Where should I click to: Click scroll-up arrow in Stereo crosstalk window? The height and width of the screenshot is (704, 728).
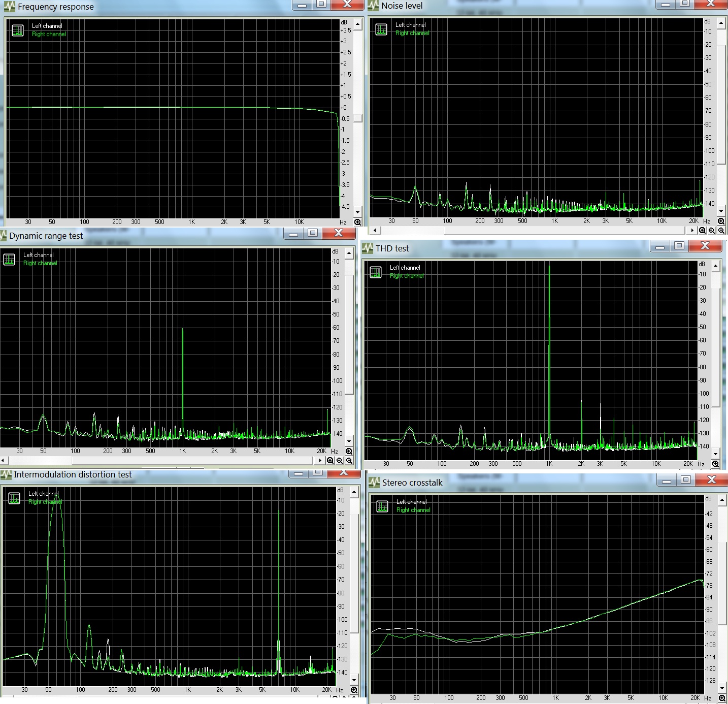click(x=722, y=500)
